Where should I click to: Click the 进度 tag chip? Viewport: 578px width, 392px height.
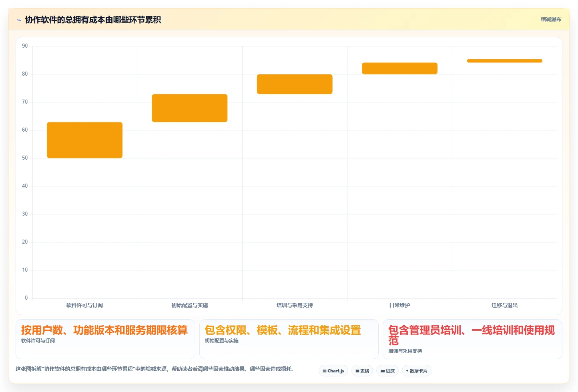pos(387,371)
